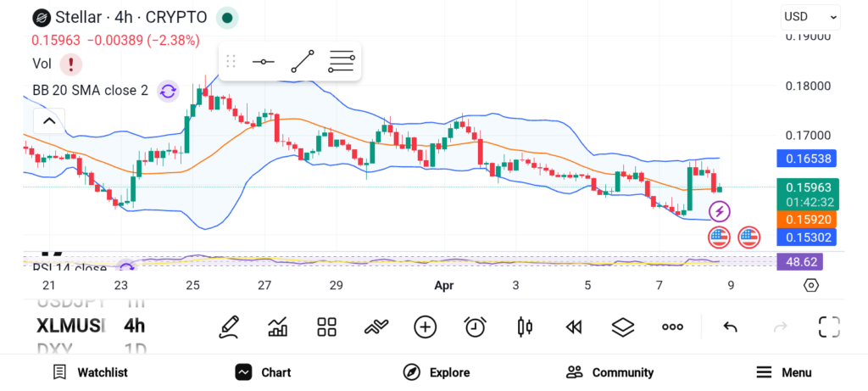Switch to the Explore tab
This screenshot has width=868, height=391.
[x=437, y=372]
